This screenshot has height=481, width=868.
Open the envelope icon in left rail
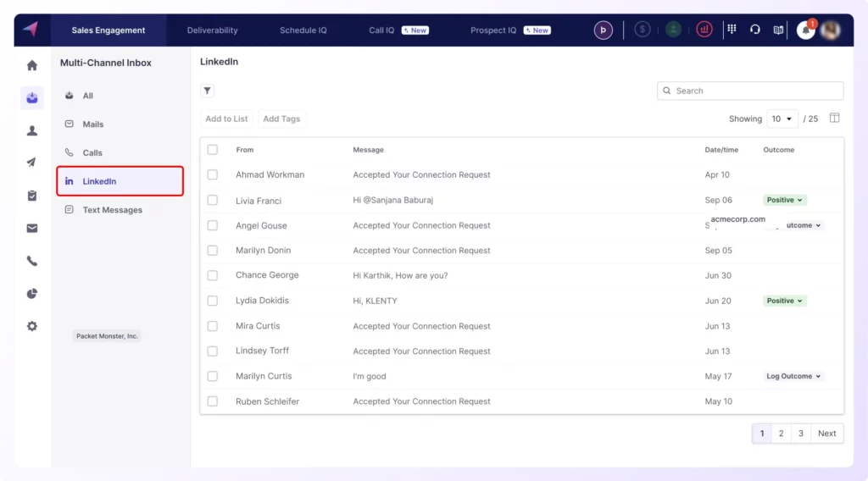[32, 229]
